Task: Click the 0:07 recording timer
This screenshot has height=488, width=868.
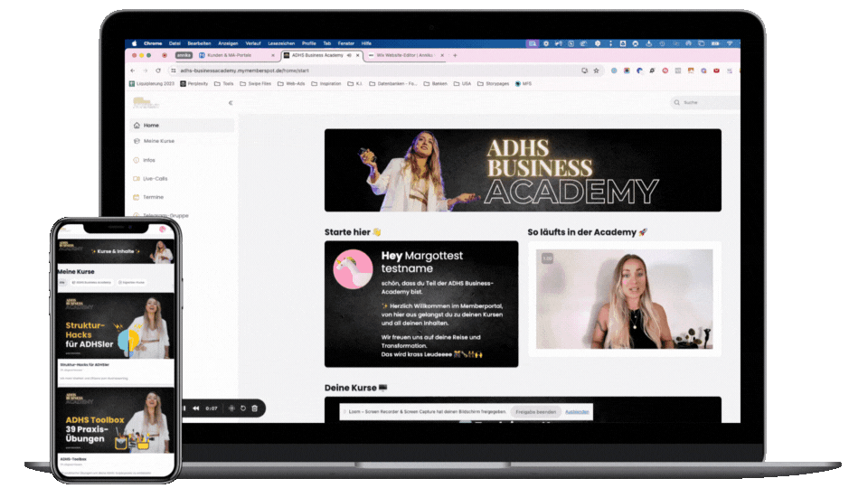Action: pyautogui.click(x=212, y=408)
